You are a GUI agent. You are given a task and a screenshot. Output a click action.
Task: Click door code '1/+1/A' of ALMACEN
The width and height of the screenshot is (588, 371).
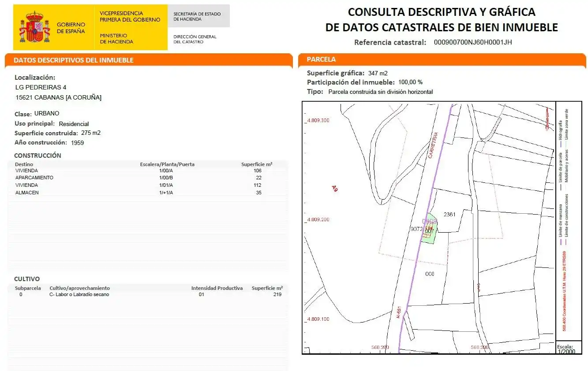tap(166, 193)
